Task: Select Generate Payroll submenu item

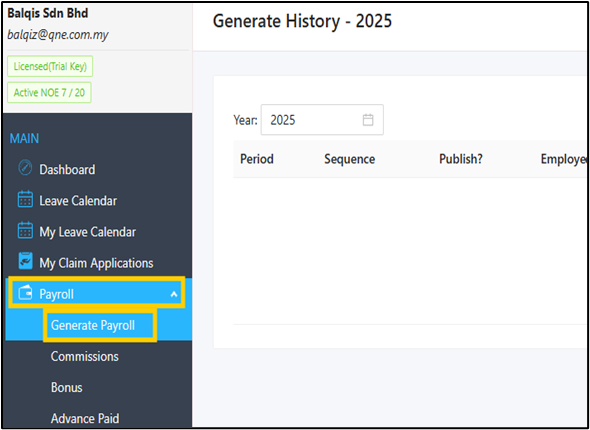Action: pos(93,325)
